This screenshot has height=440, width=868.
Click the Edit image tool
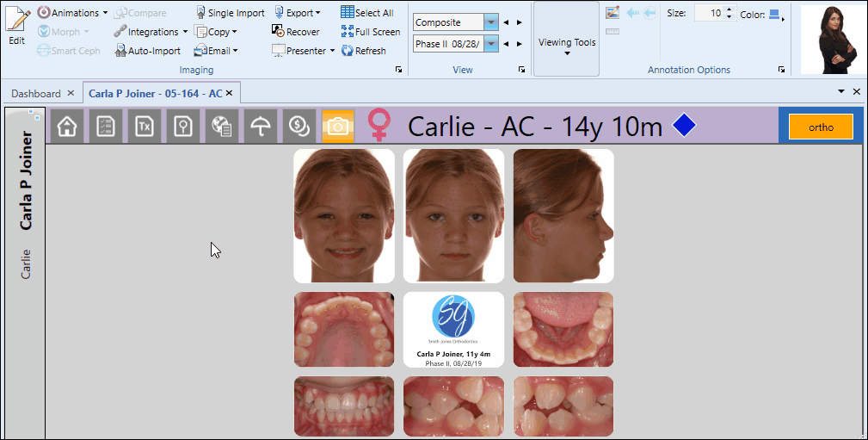17,26
